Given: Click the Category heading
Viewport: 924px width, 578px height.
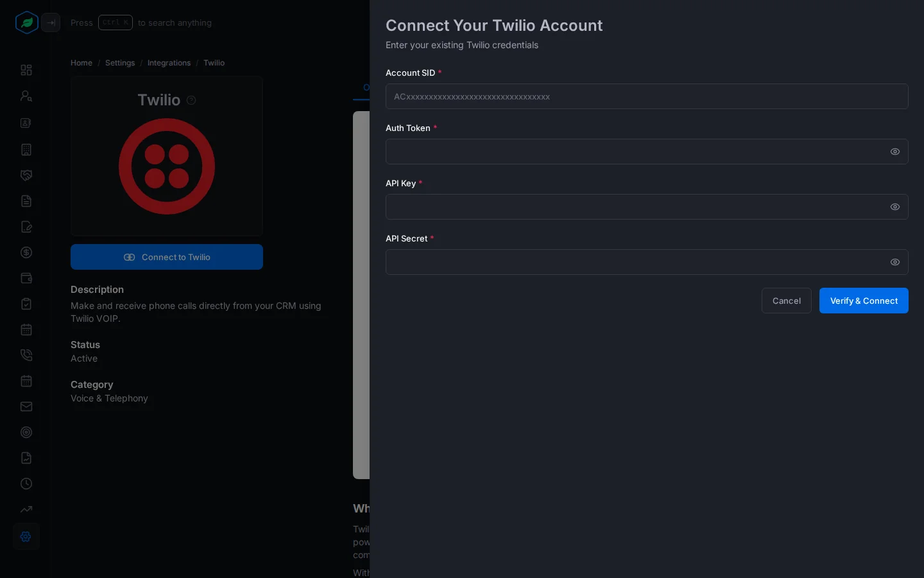Looking at the screenshot, I should [x=92, y=385].
